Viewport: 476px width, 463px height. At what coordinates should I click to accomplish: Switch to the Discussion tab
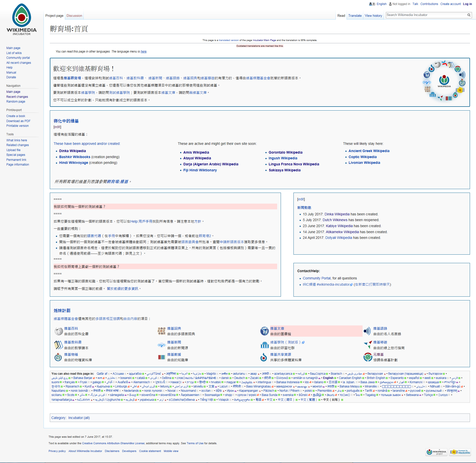74,16
